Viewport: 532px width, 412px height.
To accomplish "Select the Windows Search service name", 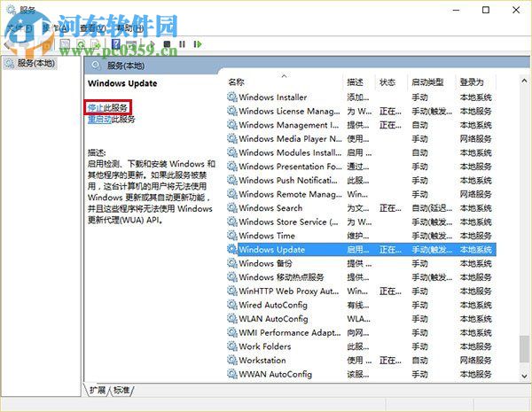I will pyautogui.click(x=270, y=208).
